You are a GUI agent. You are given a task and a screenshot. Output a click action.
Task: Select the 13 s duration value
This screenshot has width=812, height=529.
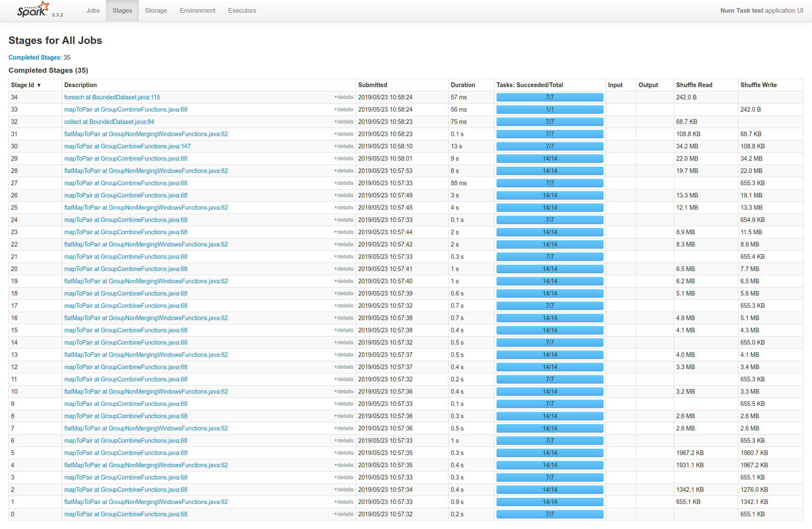[456, 146]
